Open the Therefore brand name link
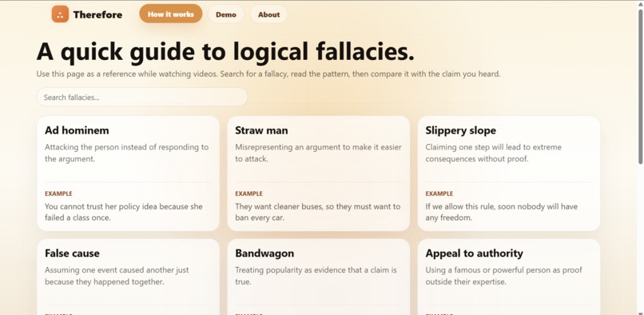 (x=97, y=15)
